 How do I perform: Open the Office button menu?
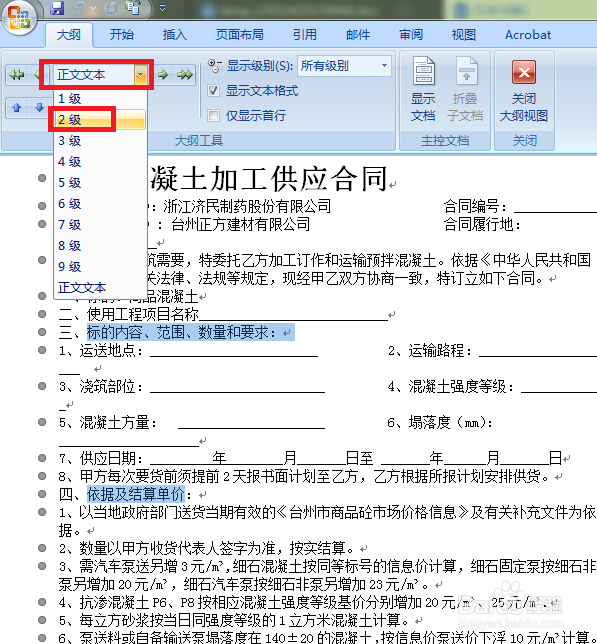19,17
